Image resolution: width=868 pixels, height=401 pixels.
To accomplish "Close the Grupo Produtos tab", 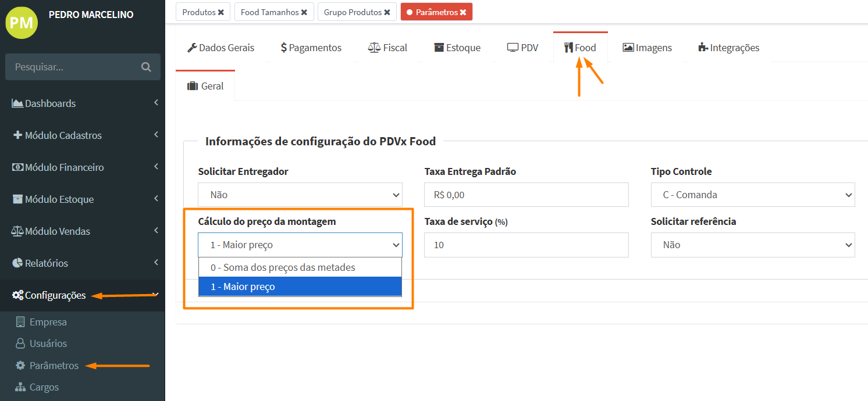I will point(387,12).
